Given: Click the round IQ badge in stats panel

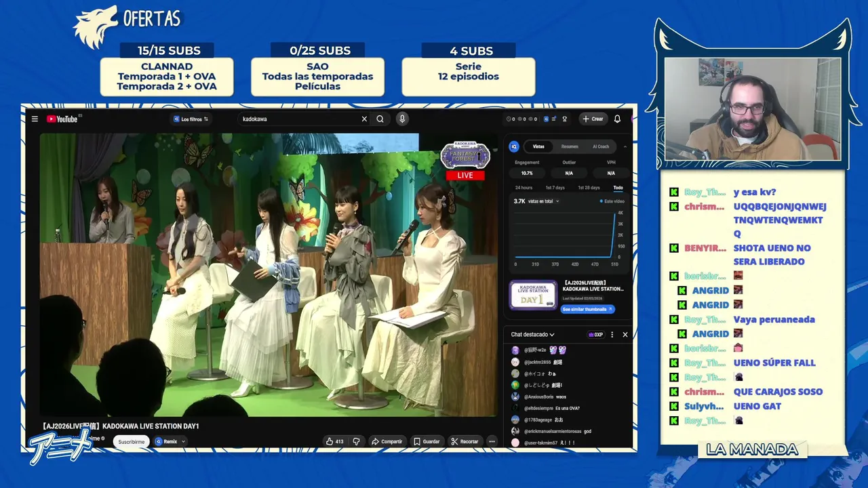Looking at the screenshot, I should (514, 146).
